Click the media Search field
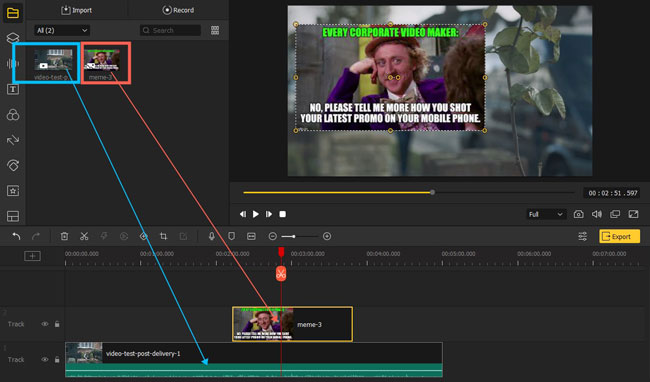Image resolution: width=650 pixels, height=382 pixels. pyautogui.click(x=170, y=30)
